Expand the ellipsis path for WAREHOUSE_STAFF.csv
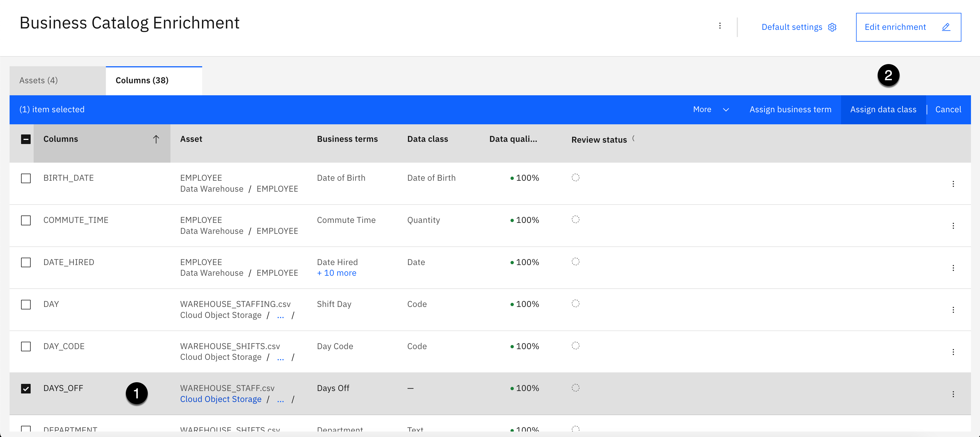This screenshot has width=980, height=437. point(280,399)
